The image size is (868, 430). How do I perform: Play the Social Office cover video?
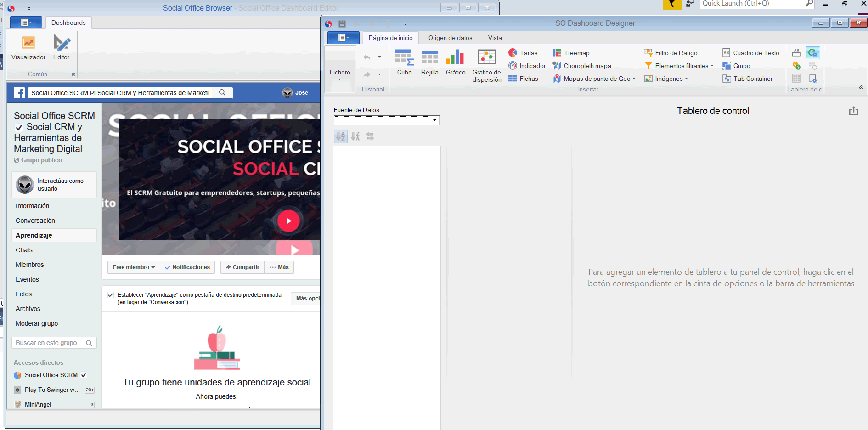point(288,221)
